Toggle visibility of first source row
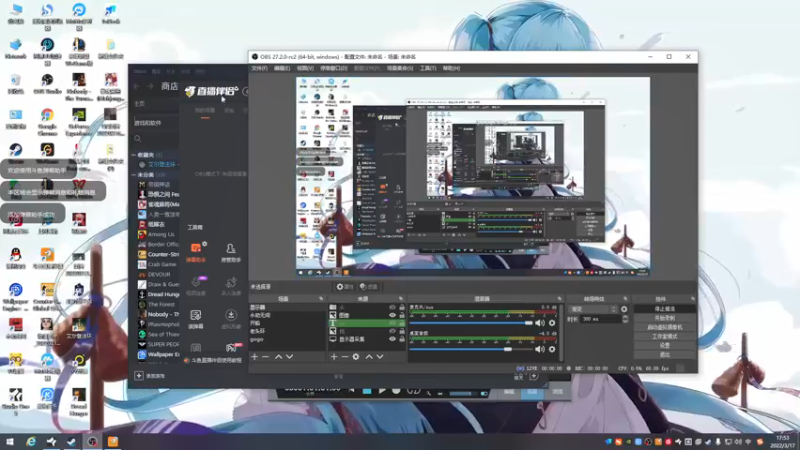Screen dimensions: 800x450 pyautogui.click(x=392, y=307)
